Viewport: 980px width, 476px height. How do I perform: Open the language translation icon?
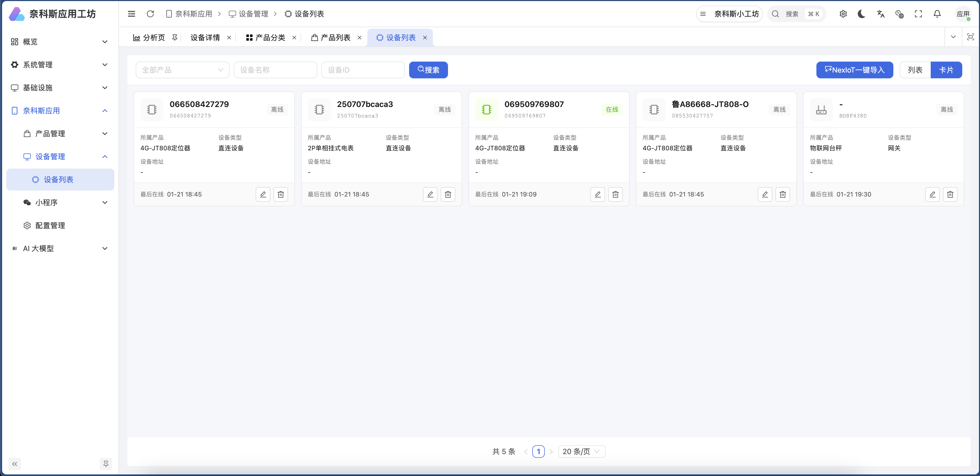pyautogui.click(x=881, y=14)
